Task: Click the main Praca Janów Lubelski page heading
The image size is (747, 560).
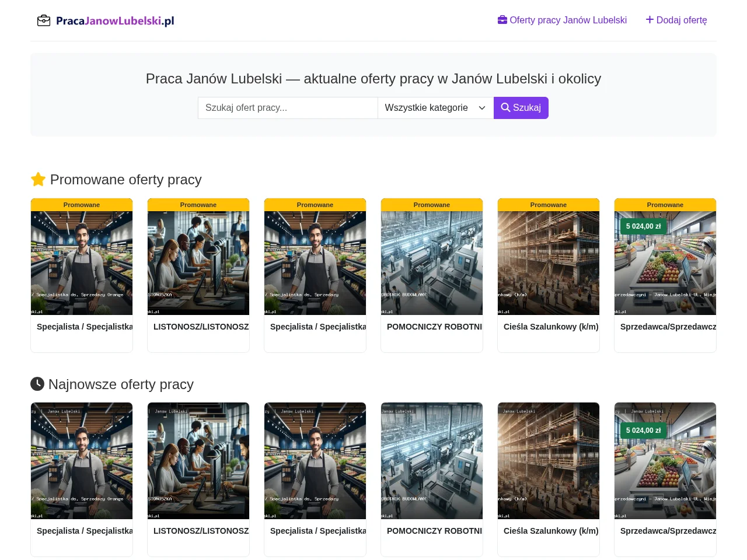Action: click(x=373, y=79)
